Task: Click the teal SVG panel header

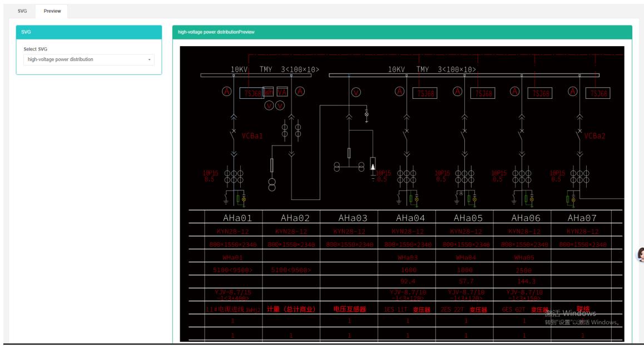Action: pyautogui.click(x=88, y=32)
